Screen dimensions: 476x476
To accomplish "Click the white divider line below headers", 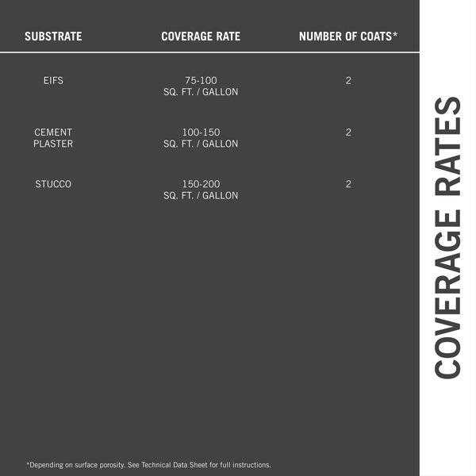I will (x=209, y=52).
